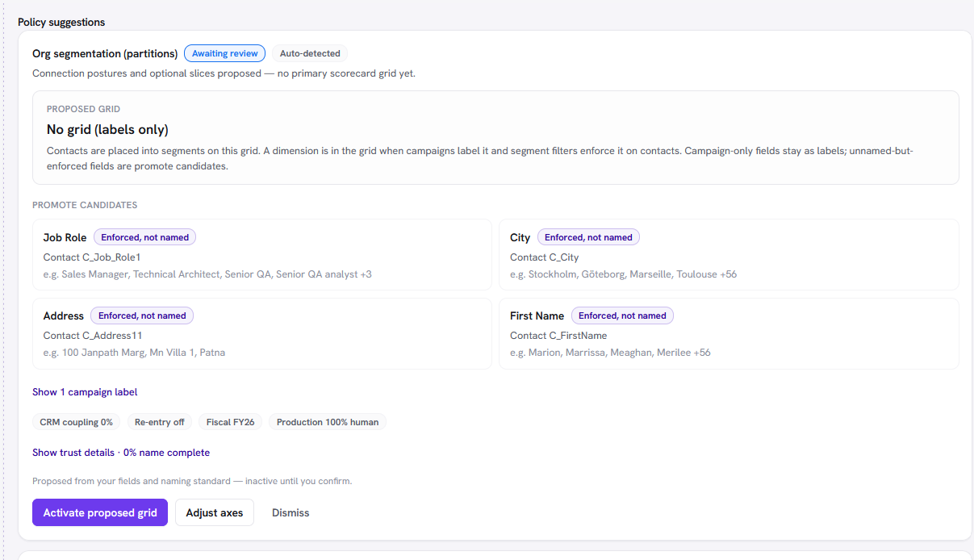Screen dimensions: 974x560
Task: Click the Production 100% human chip
Action: click(328, 422)
